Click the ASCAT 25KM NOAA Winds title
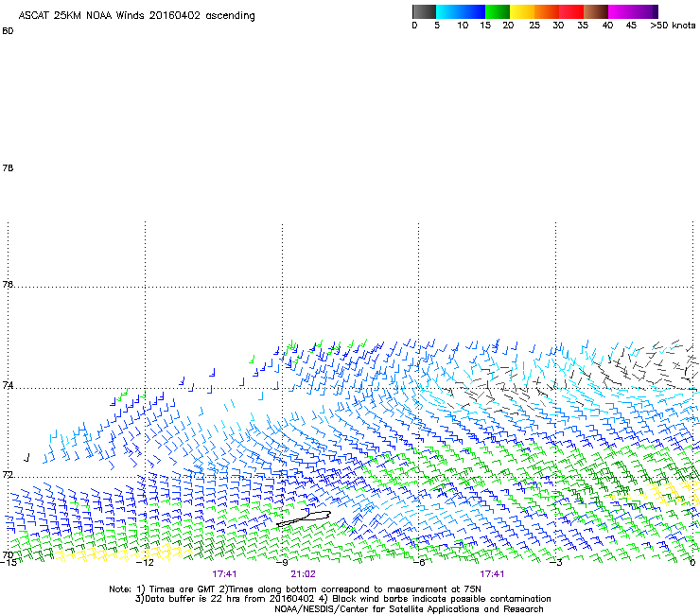Screen dimensions: 700x615 tap(136, 16)
